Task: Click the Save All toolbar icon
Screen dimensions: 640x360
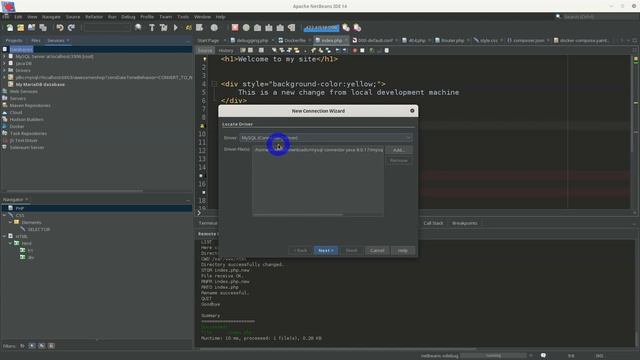Action: click(x=43, y=28)
